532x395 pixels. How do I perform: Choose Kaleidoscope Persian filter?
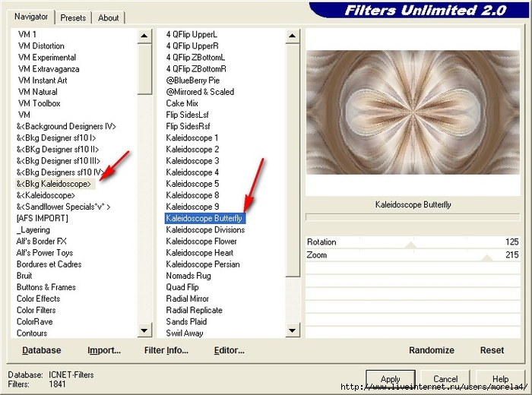point(203,264)
